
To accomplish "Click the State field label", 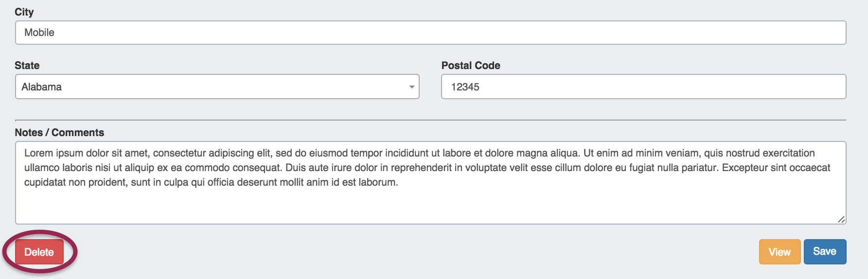I will [27, 66].
